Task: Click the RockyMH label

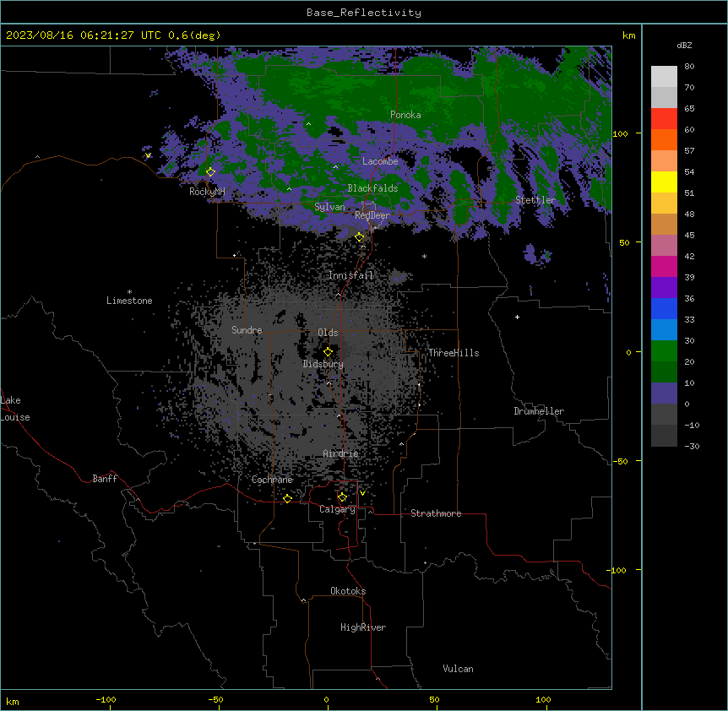Action: tap(207, 192)
